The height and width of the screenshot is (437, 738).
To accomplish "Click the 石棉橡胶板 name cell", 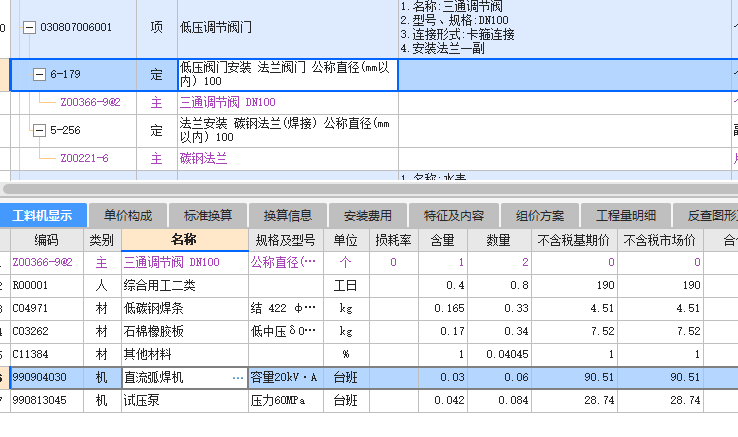I will tap(184, 332).
